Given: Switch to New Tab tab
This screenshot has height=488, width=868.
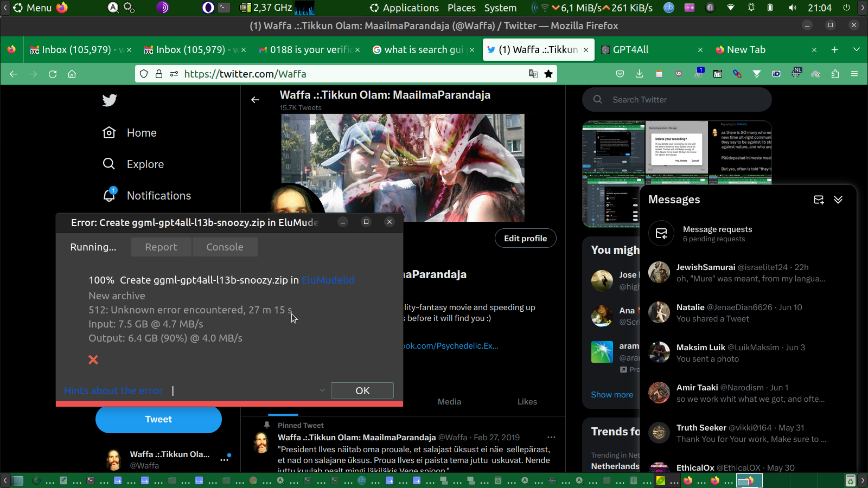Looking at the screenshot, I should 765,50.
